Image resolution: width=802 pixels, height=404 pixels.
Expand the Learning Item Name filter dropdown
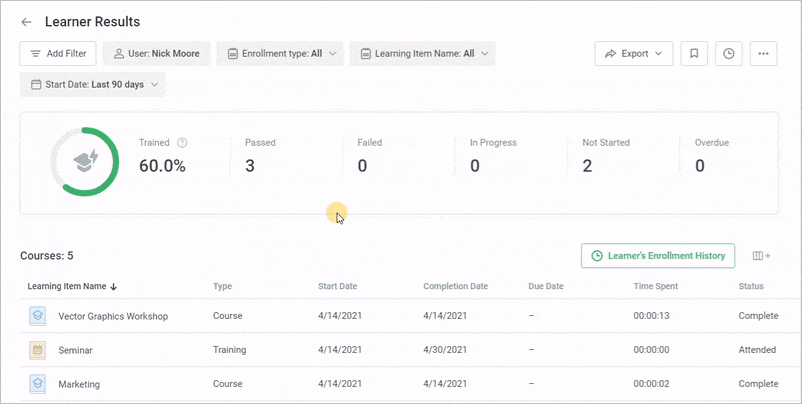point(424,54)
